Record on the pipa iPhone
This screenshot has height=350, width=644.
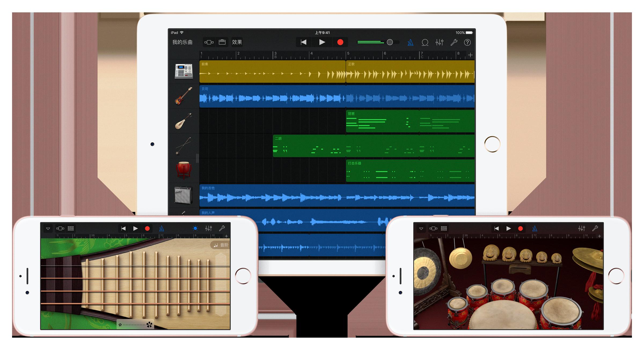147,229
